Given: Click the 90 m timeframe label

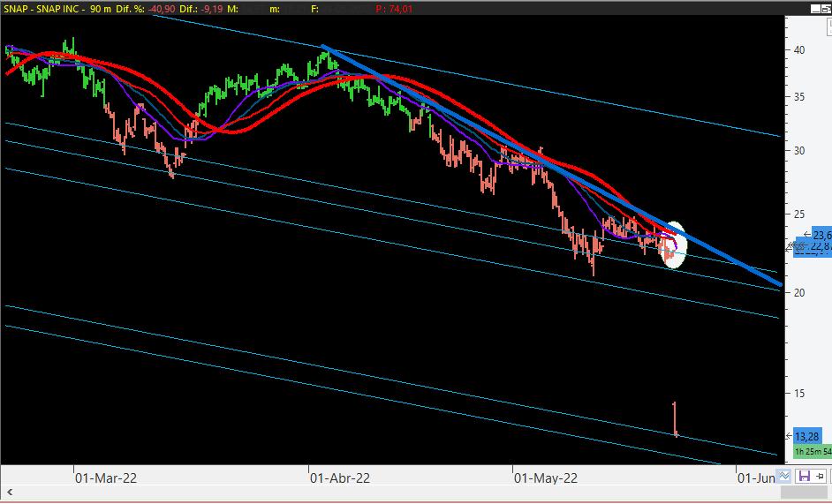Looking at the screenshot, I should 100,9.
